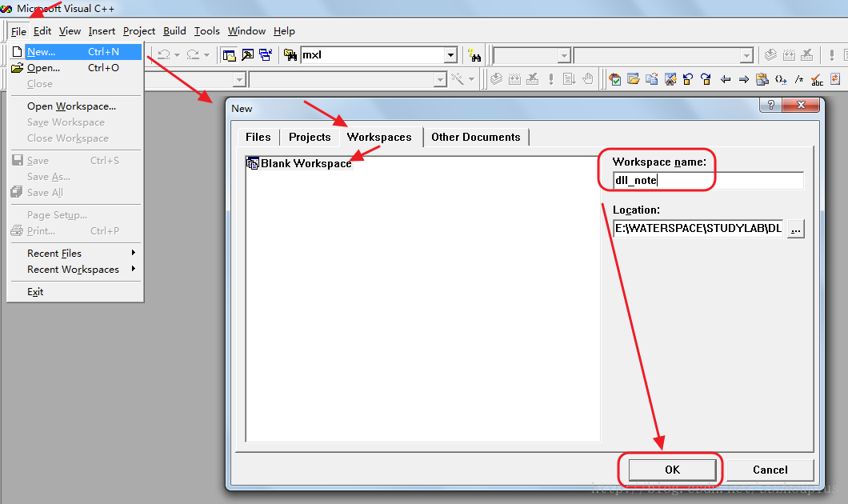Click the tomato with green checkmark icon
The image size is (848, 504).
click(615, 79)
